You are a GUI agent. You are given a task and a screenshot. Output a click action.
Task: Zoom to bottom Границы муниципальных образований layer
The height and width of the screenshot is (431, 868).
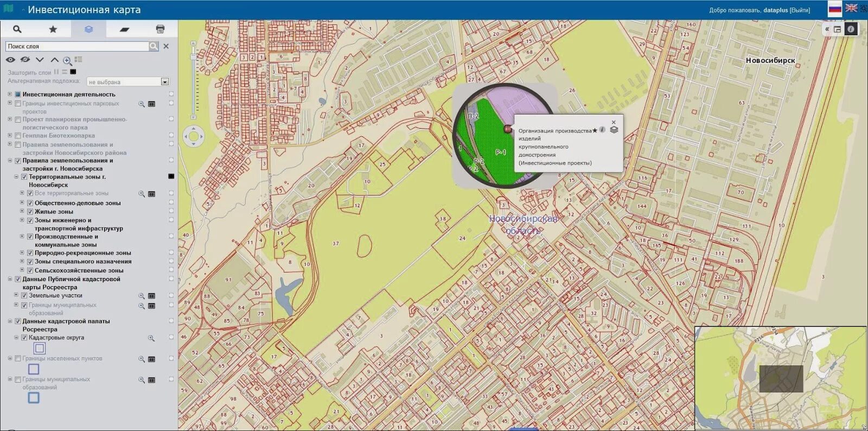pyautogui.click(x=142, y=380)
